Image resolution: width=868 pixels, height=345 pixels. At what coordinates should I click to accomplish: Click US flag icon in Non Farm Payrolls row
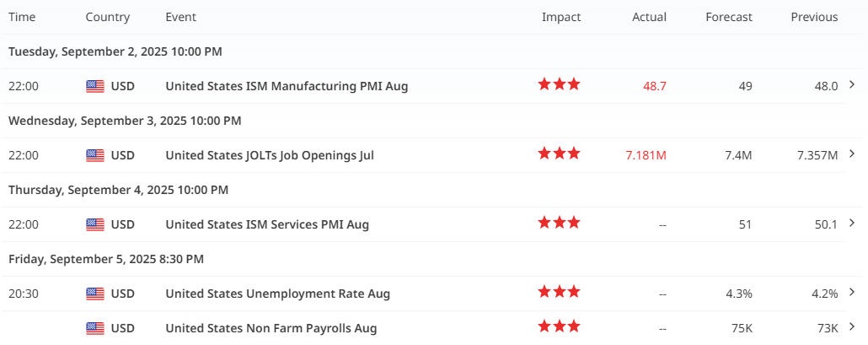[95, 328]
